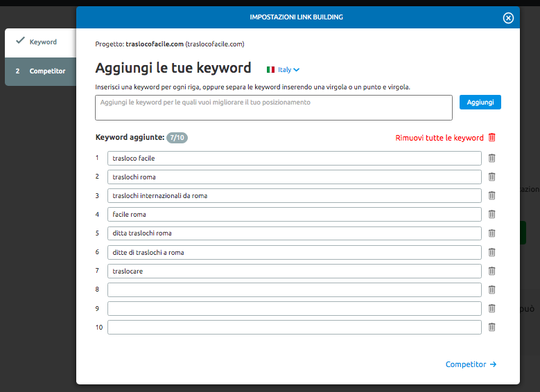The width and height of the screenshot is (540, 392).
Task: Proceed with the Competitor arrow link
Action: coord(471,364)
